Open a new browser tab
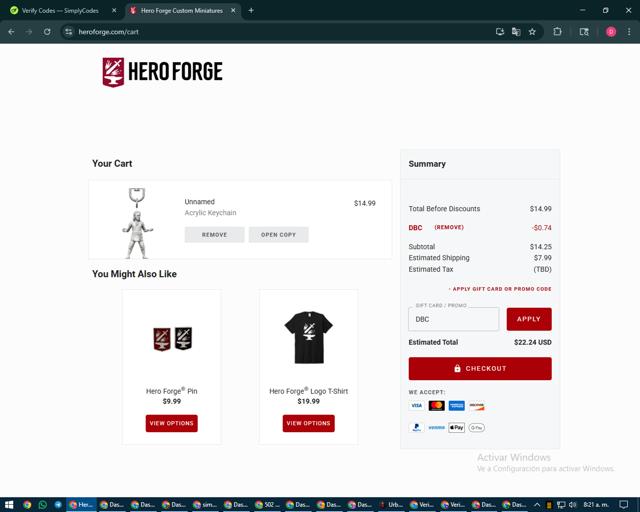 [x=251, y=11]
